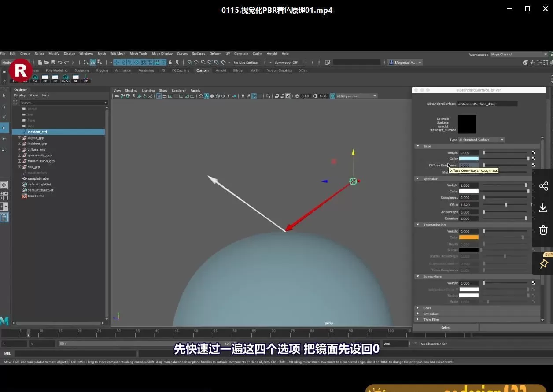The image size is (553, 392).
Task: Toggle the Snap to Grids magnet icon
Action: tap(116, 63)
